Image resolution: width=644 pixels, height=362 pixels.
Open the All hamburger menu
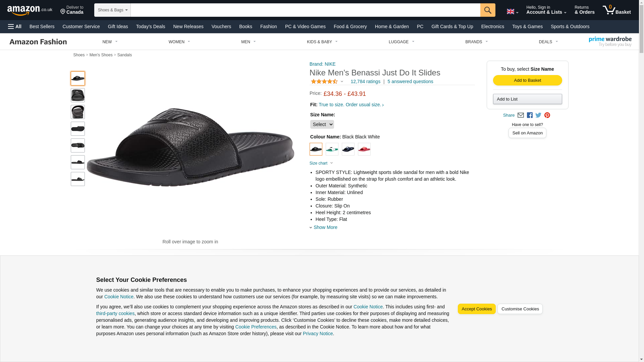15,26
